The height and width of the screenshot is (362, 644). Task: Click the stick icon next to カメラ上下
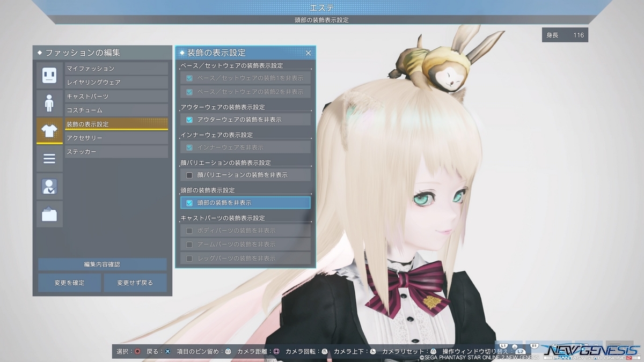pyautogui.click(x=373, y=352)
